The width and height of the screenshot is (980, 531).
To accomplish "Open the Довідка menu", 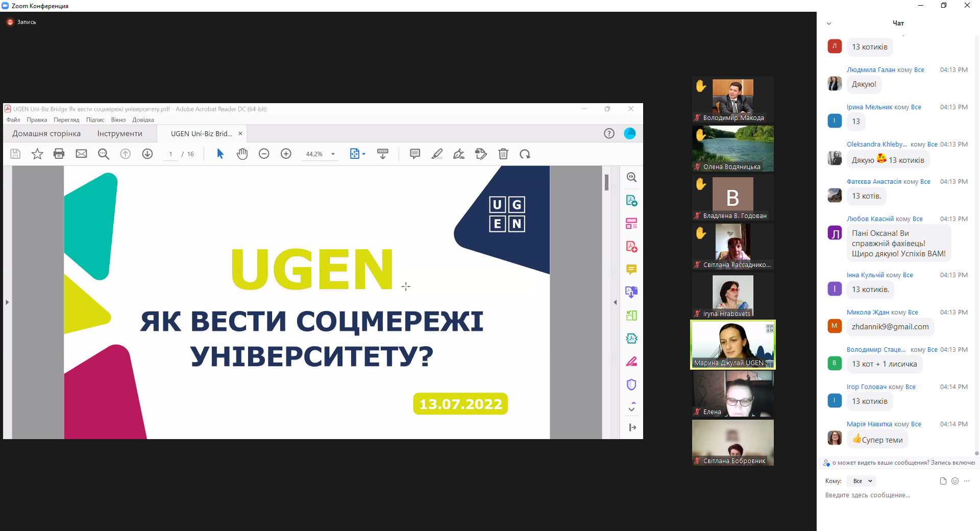I will click(143, 120).
